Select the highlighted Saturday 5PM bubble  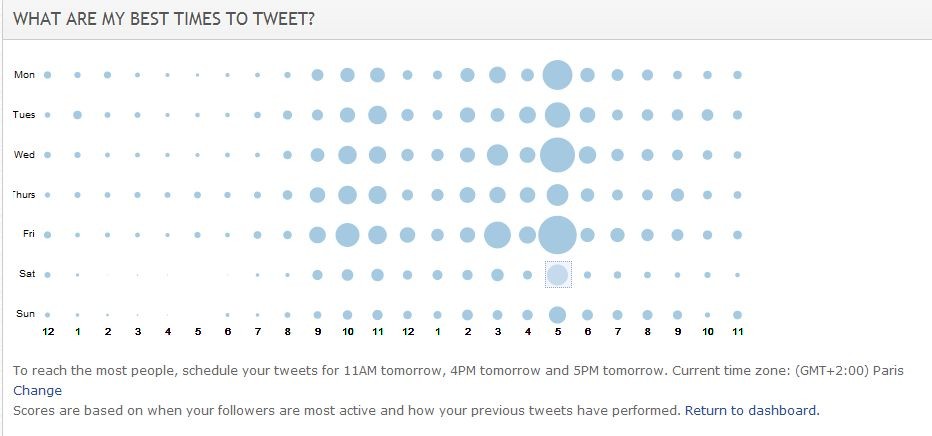click(x=558, y=274)
